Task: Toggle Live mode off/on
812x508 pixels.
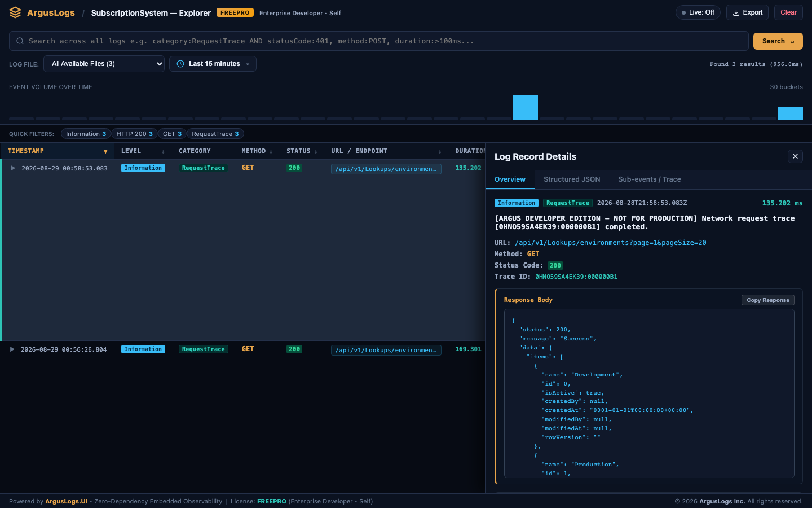Action: pyautogui.click(x=698, y=12)
